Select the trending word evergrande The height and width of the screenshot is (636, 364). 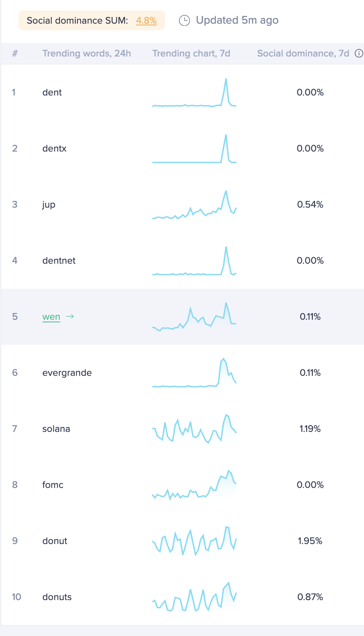pos(67,373)
